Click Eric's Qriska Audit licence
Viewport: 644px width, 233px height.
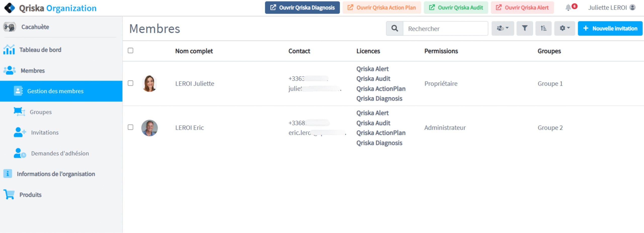coord(373,123)
